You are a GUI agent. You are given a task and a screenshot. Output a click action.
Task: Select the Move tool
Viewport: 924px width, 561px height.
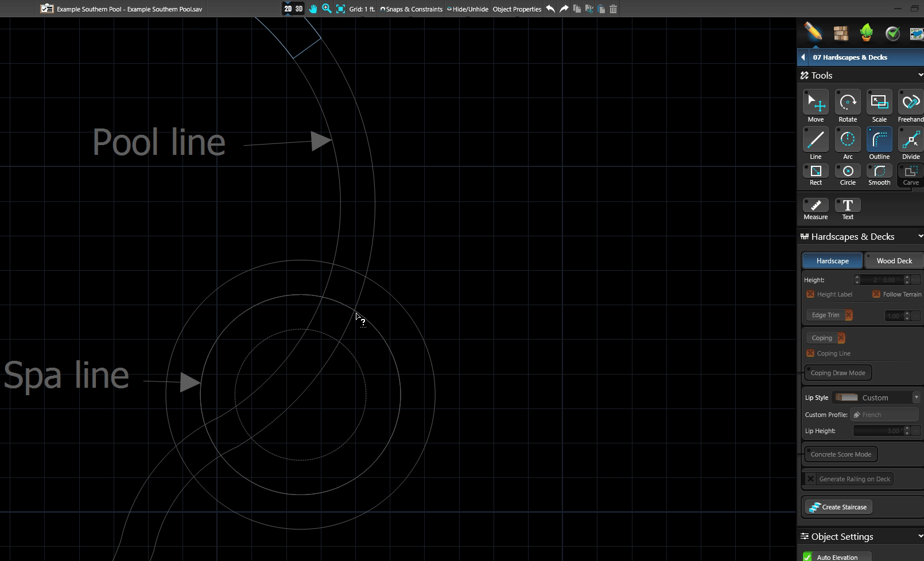coord(816,103)
